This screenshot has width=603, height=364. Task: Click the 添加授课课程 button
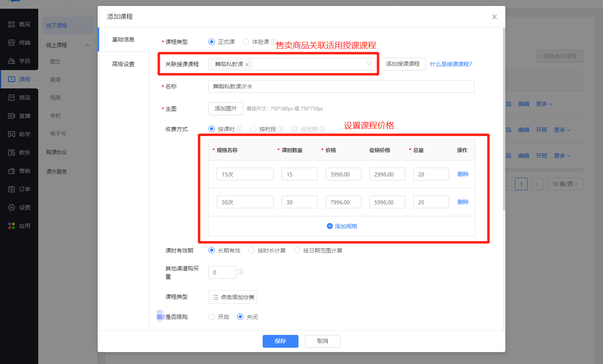tap(403, 64)
